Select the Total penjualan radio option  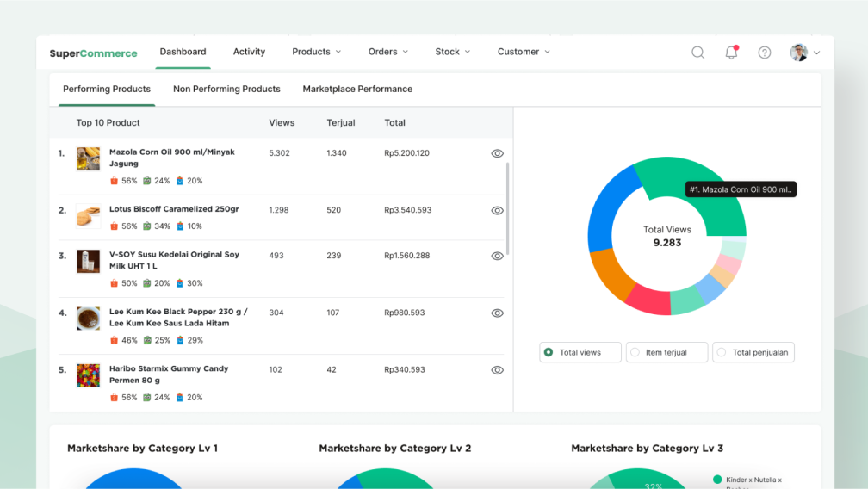[753, 352]
